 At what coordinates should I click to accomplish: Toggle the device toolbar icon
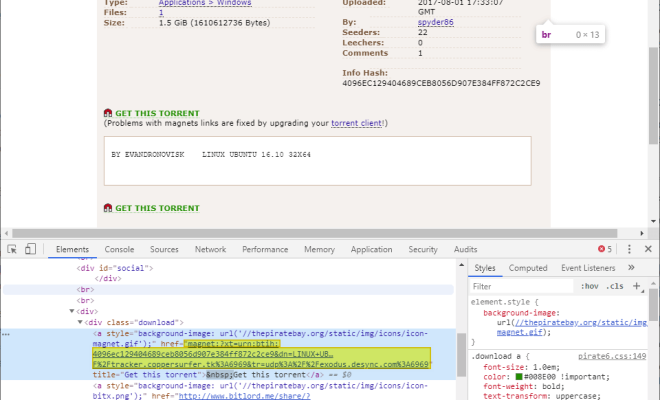click(30, 249)
